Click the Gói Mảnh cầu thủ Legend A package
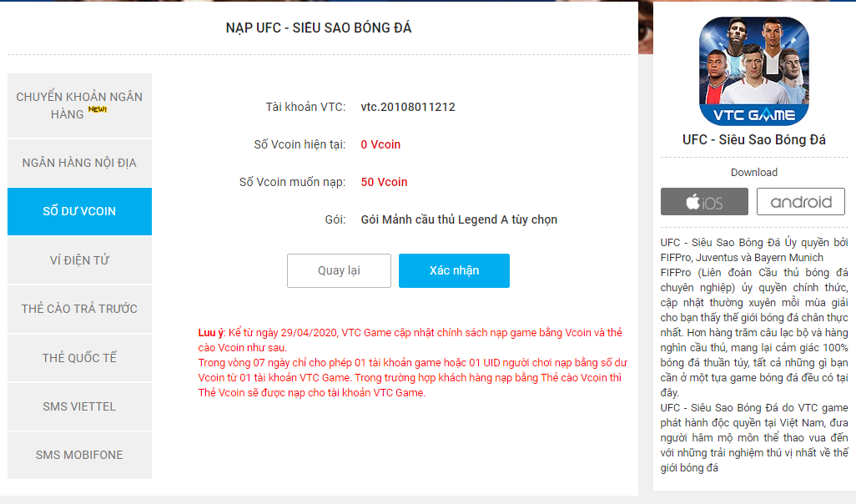Viewport: 856px width, 504px height. (459, 219)
